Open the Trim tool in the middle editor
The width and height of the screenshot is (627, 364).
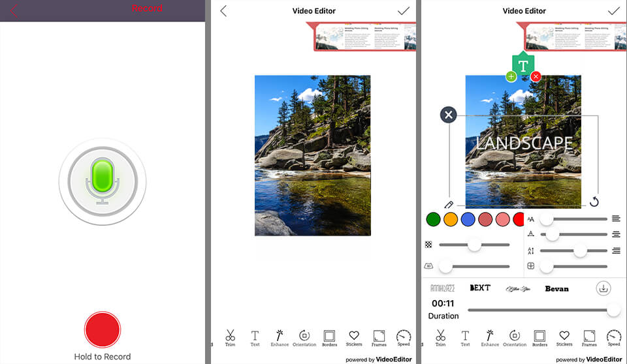[x=230, y=338]
